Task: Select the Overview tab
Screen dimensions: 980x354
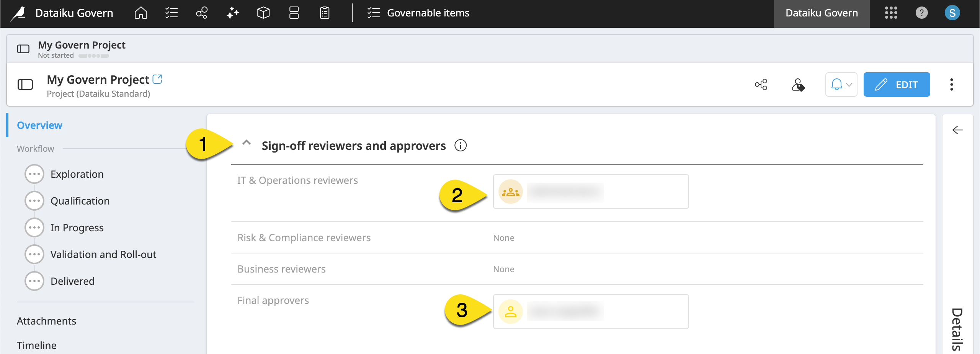Action: 39,125
